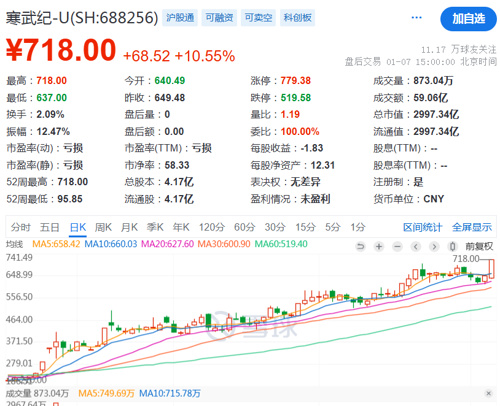This screenshot has height=406, width=500.
Task: Switch to the 五日 five-day chart tab
Action: [50, 227]
